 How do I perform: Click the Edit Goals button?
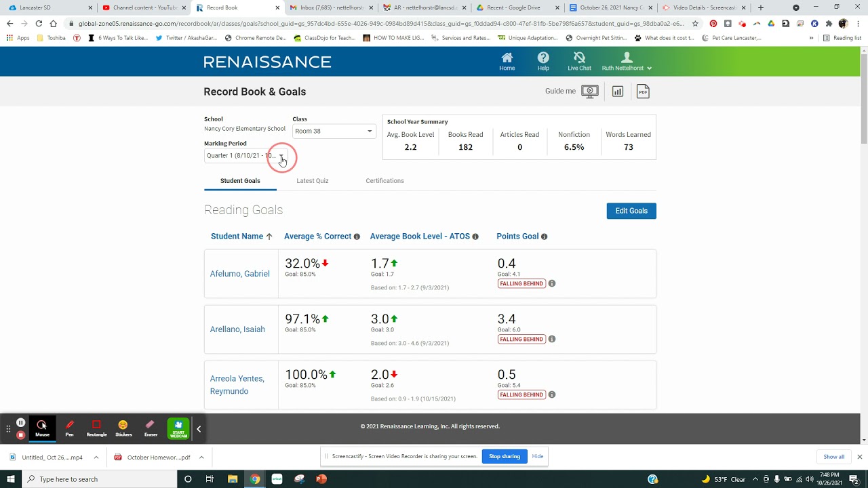click(x=631, y=211)
